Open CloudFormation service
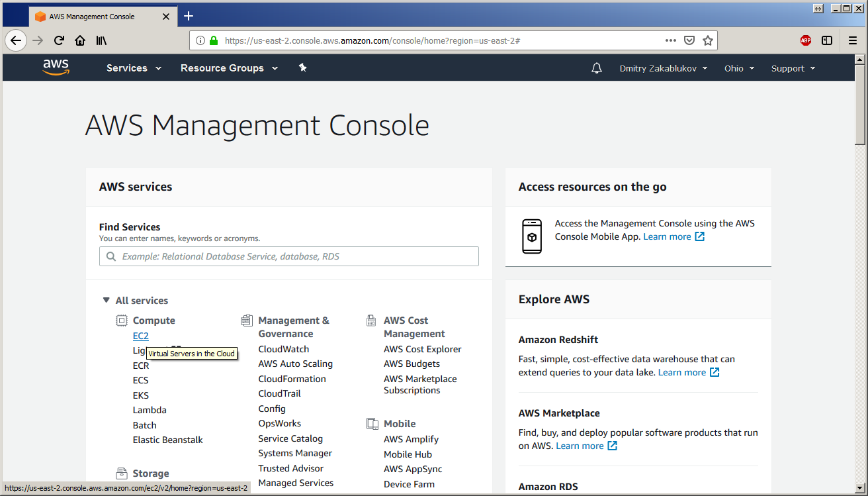This screenshot has width=868, height=496. tap(292, 379)
